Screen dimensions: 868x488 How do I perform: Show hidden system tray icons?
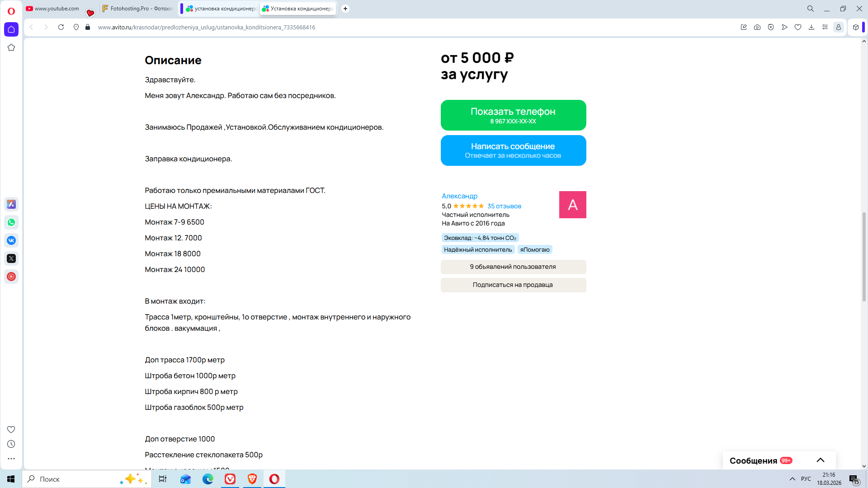(x=792, y=479)
